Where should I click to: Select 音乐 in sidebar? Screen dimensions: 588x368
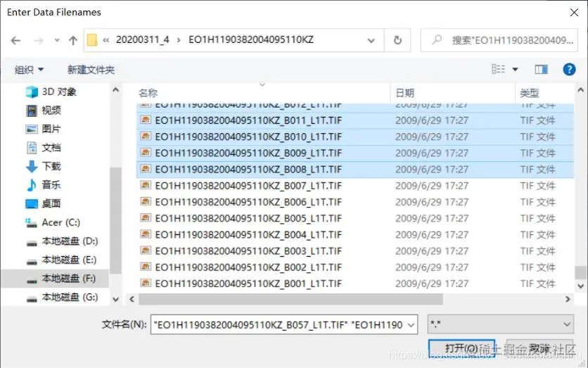[44, 185]
